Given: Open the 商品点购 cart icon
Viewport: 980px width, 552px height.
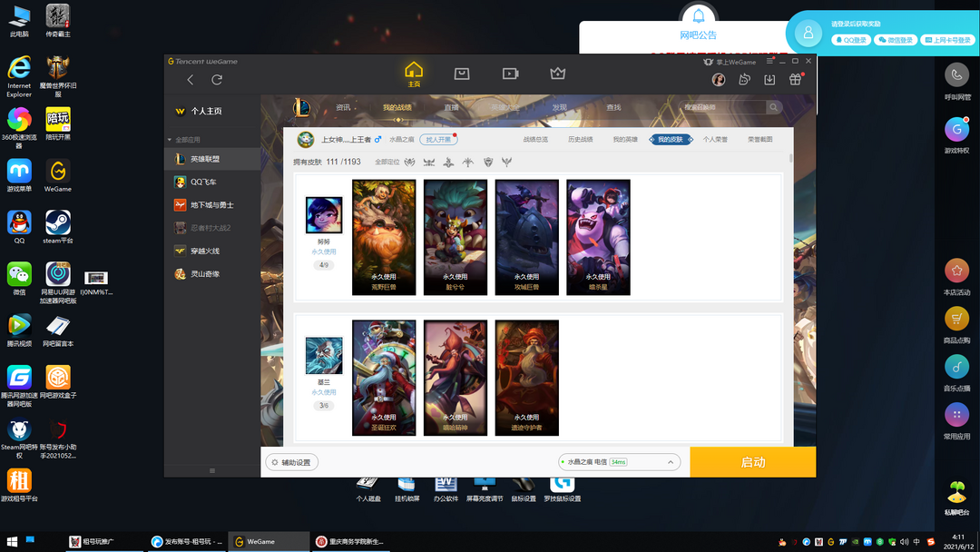Looking at the screenshot, I should (957, 319).
